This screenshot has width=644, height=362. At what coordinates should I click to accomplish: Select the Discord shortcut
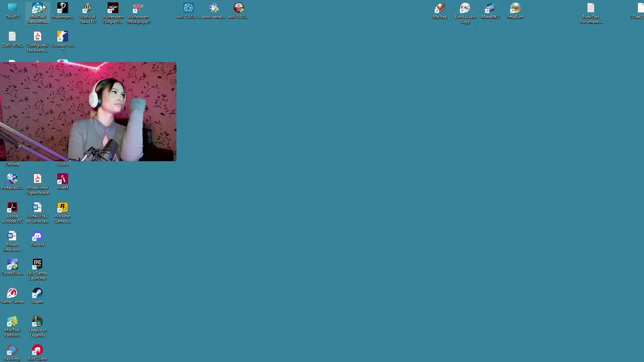coord(37,239)
